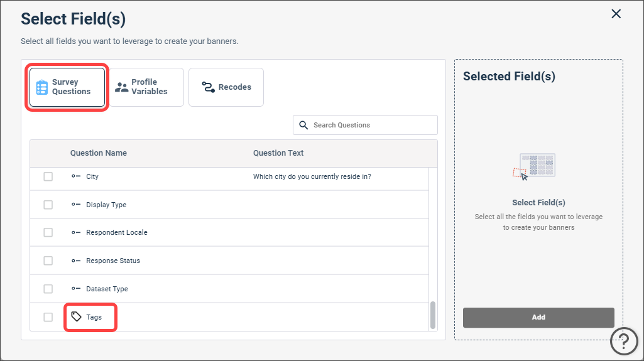644x361 pixels.
Task: Switch to the Profile Variables tab
Action: (x=146, y=87)
